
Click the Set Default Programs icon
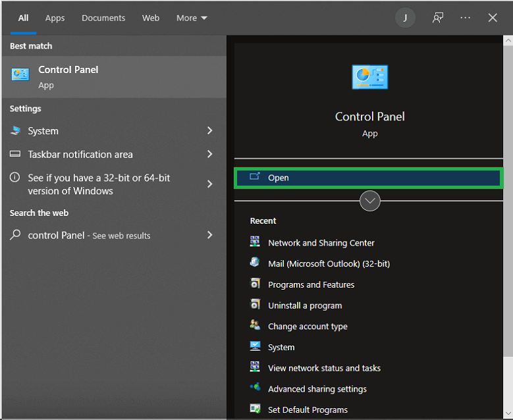(x=256, y=408)
